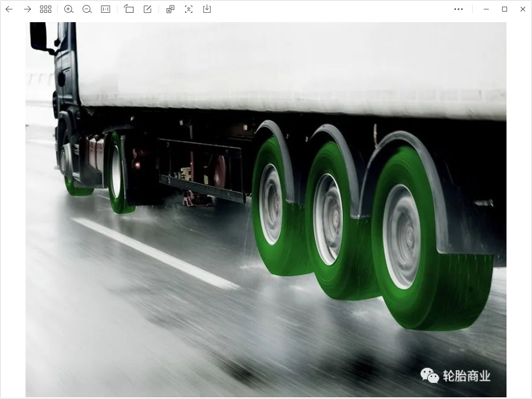Screen dimensions: 532x399
Task: Show image at 1:1 actual size
Action: pos(105,9)
